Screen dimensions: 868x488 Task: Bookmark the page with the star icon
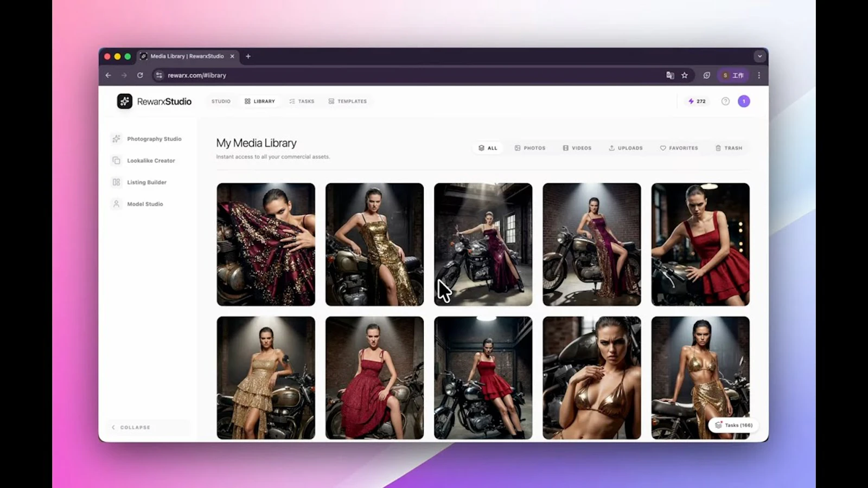click(x=685, y=75)
